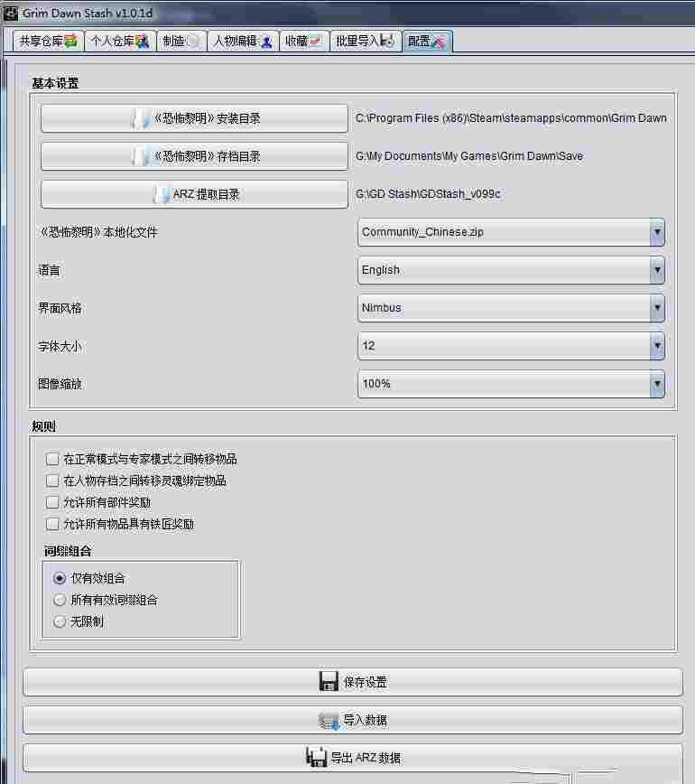Click the install path text C:\Program Files (x86)
Screen dimensions: 695x784
coord(511,118)
